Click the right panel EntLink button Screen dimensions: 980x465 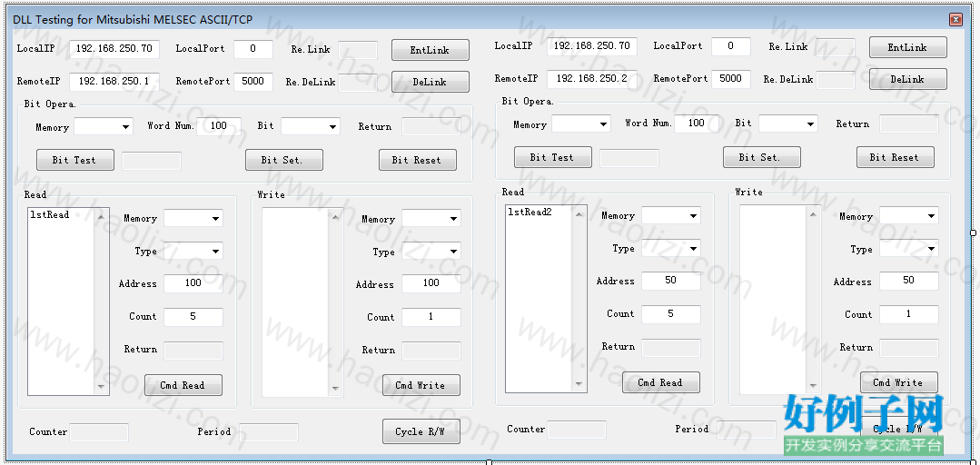907,47
